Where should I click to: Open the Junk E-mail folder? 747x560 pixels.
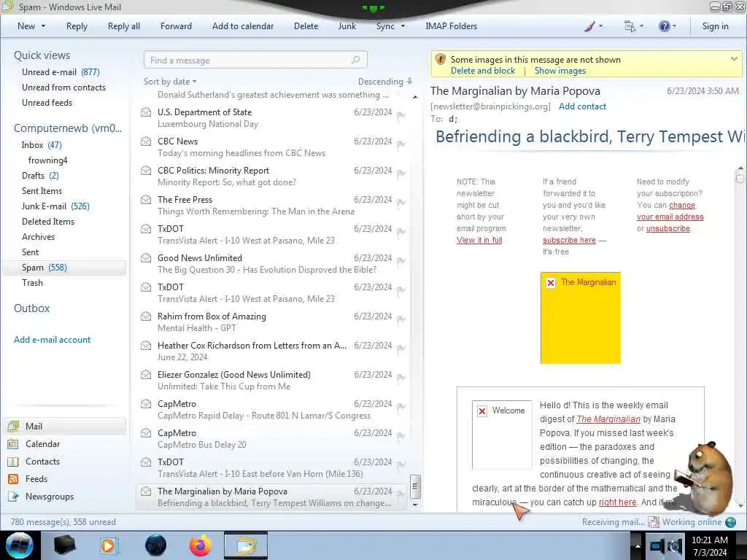coord(55,206)
